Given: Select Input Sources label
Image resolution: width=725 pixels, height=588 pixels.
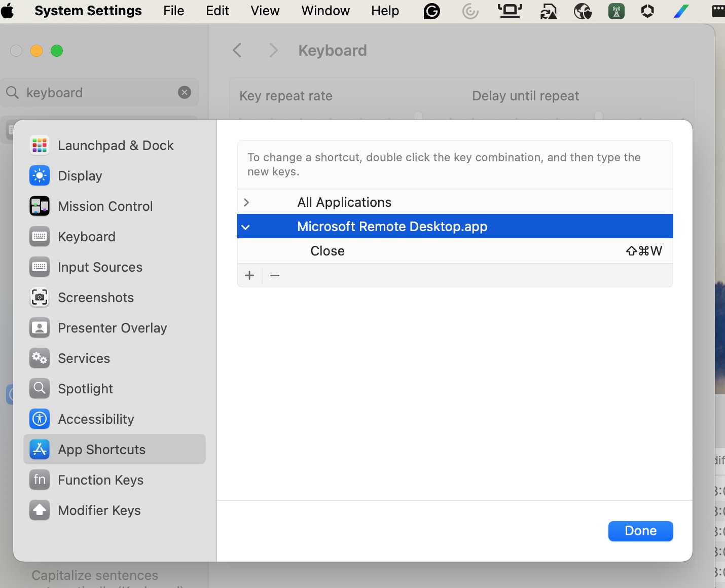Looking at the screenshot, I should tap(100, 267).
